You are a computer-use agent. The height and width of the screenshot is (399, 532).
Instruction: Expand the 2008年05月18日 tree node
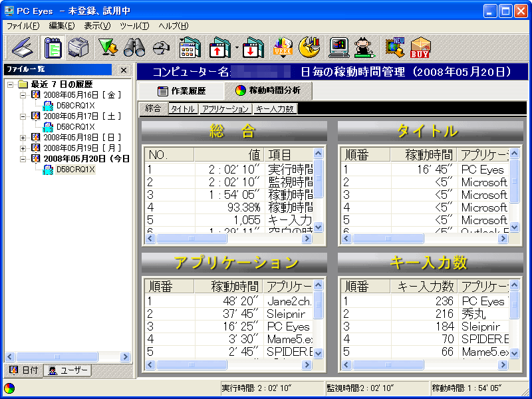coord(23,138)
